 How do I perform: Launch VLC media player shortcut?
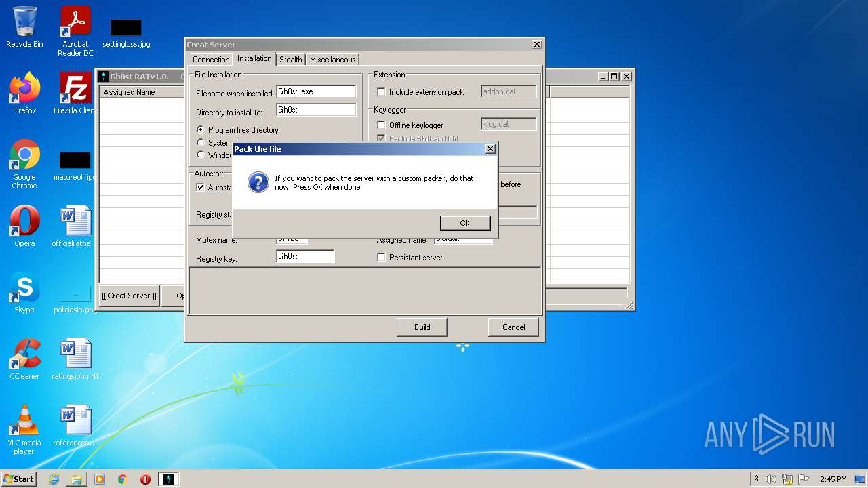(24, 430)
